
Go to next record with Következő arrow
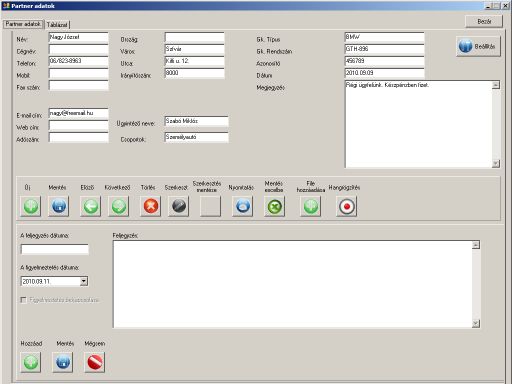(119, 206)
